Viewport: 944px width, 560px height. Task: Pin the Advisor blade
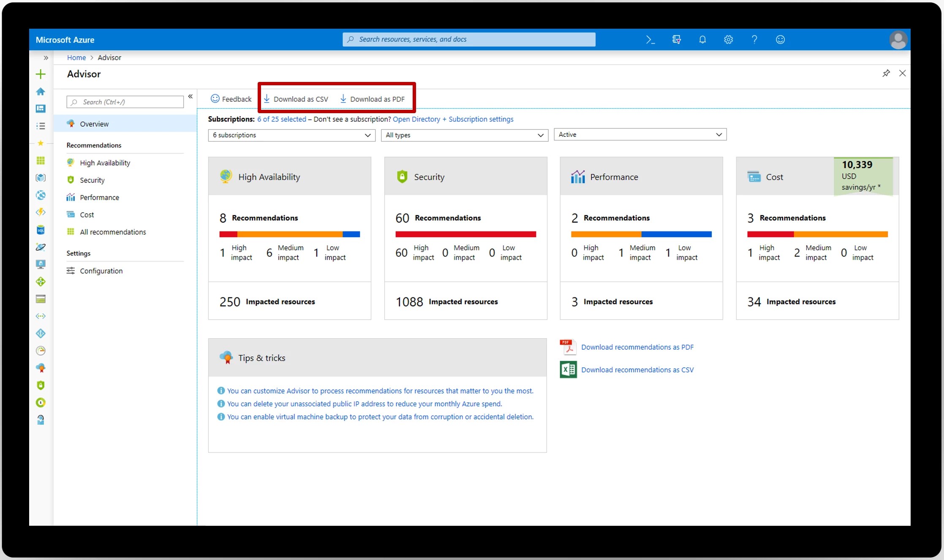click(886, 73)
